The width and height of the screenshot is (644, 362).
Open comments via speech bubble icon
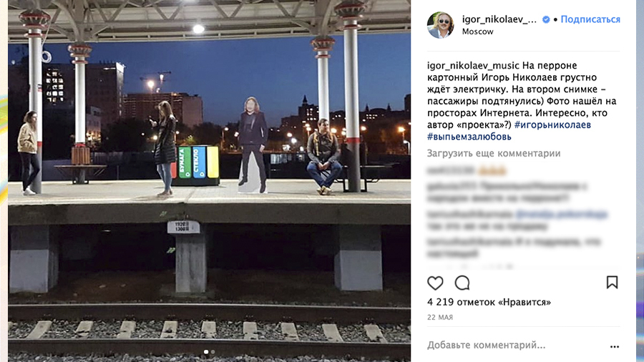pyautogui.click(x=462, y=283)
